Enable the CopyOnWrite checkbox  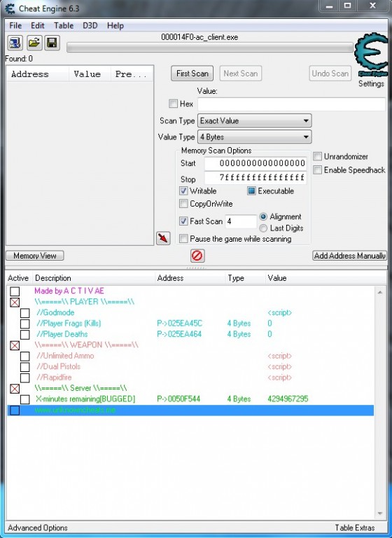183,204
